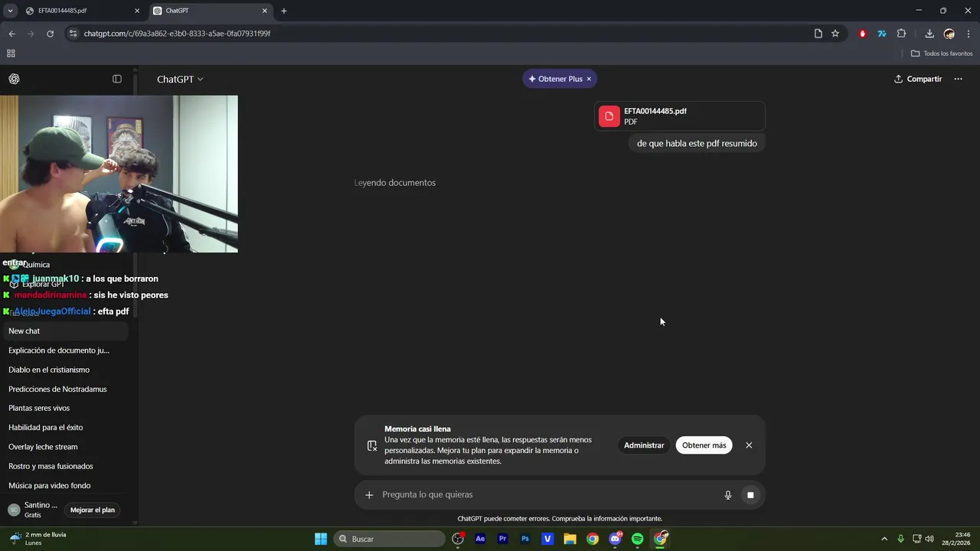Open a new browser tab with the plus
Image resolution: width=980 pixels, height=551 pixels.
pos(284,11)
